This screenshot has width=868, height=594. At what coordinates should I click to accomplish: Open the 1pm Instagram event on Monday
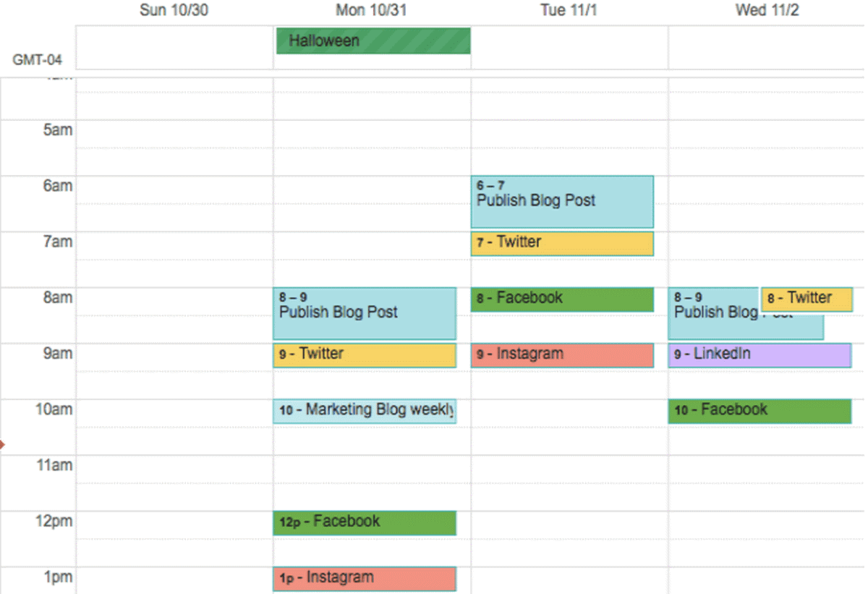pos(365,578)
